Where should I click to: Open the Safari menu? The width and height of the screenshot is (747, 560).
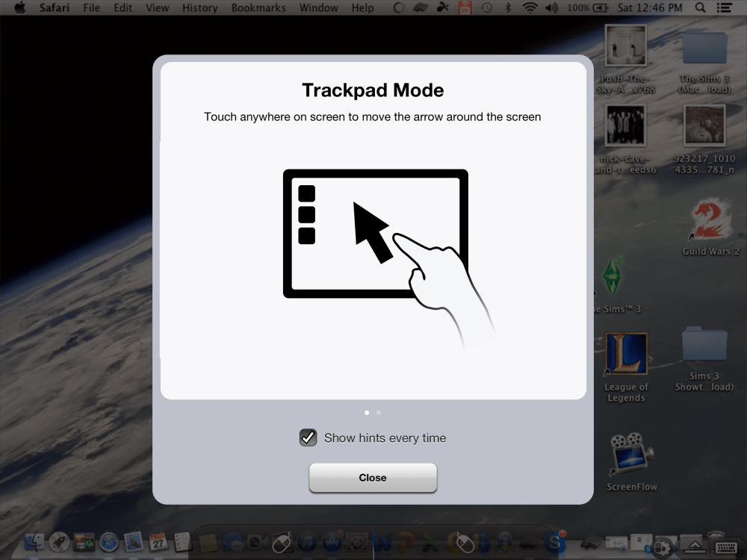54,8
